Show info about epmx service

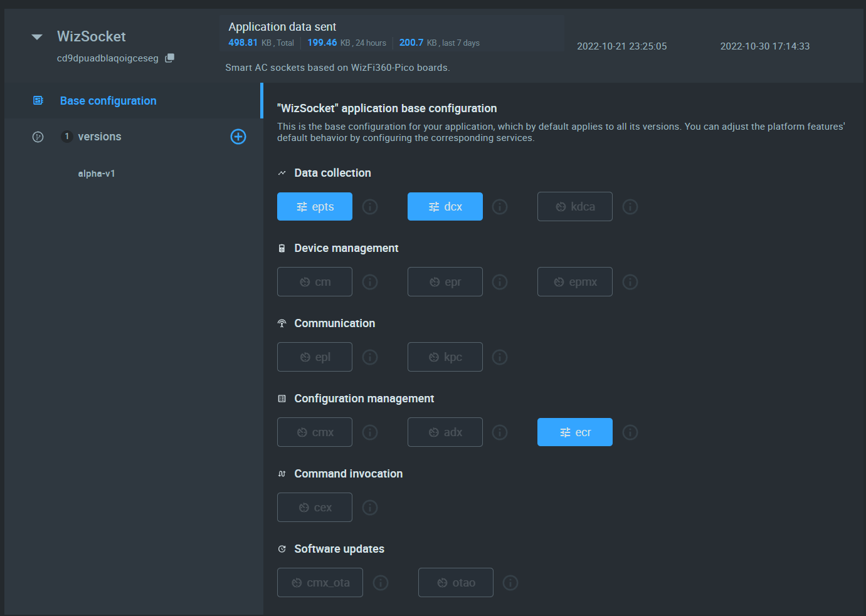tap(630, 282)
